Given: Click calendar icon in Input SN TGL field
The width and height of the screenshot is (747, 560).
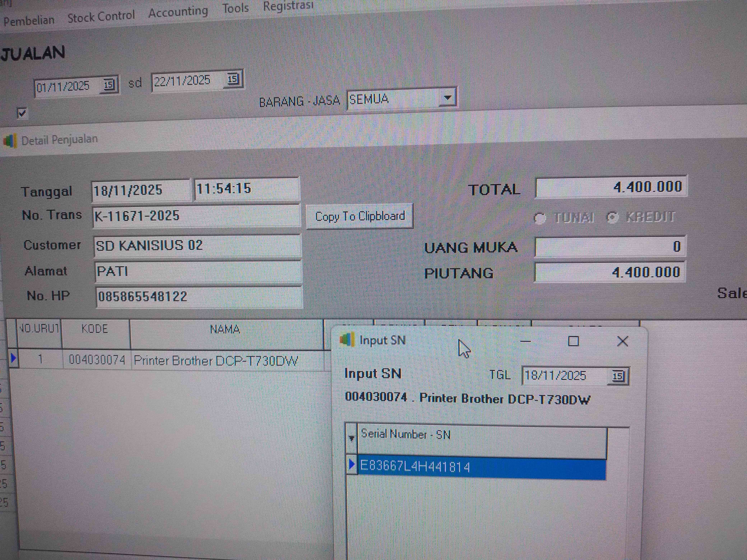Looking at the screenshot, I should pos(618,376).
